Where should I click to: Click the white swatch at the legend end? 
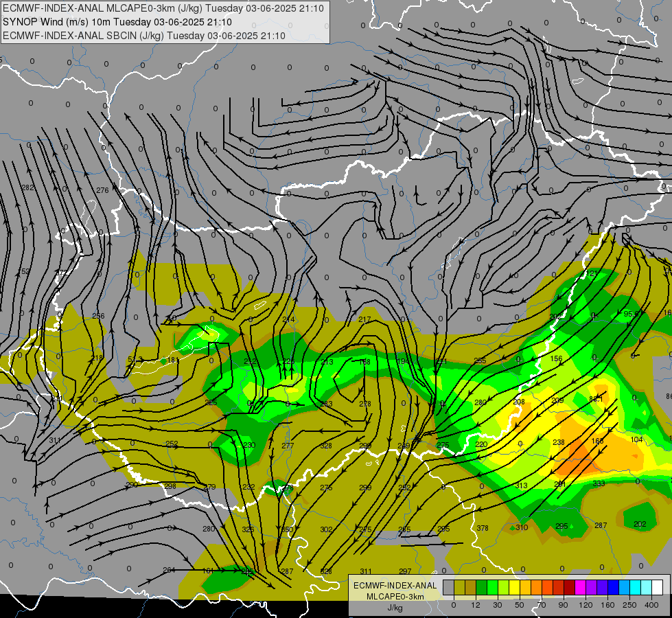(x=658, y=587)
